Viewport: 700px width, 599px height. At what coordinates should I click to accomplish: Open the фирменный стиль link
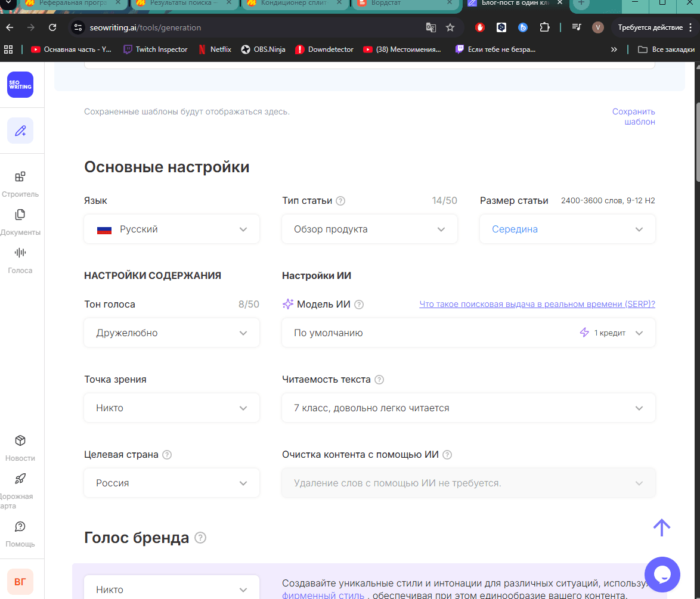(x=323, y=595)
